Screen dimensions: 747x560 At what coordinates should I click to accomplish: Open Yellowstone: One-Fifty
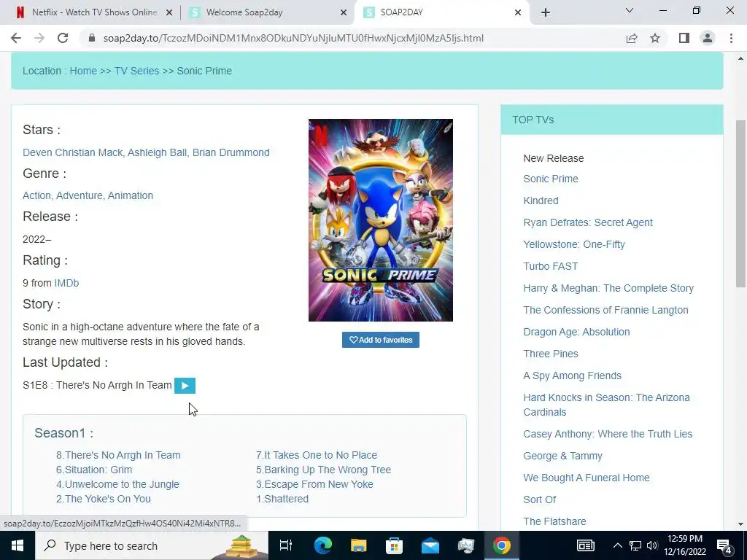pyautogui.click(x=574, y=244)
